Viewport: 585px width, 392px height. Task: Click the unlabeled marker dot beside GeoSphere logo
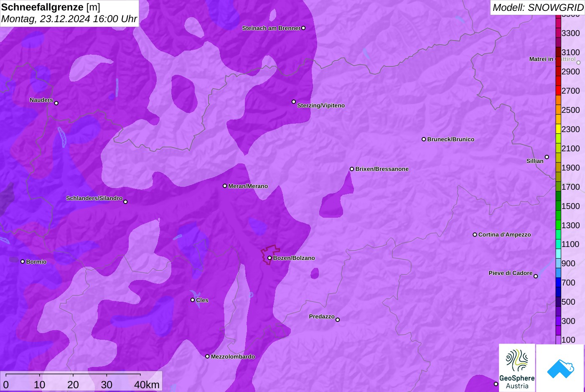[496, 384]
